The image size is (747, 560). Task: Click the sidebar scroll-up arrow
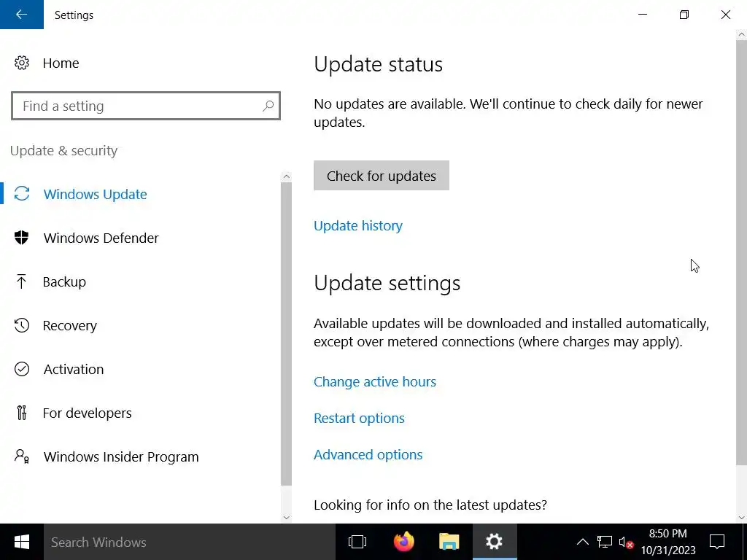pos(286,176)
